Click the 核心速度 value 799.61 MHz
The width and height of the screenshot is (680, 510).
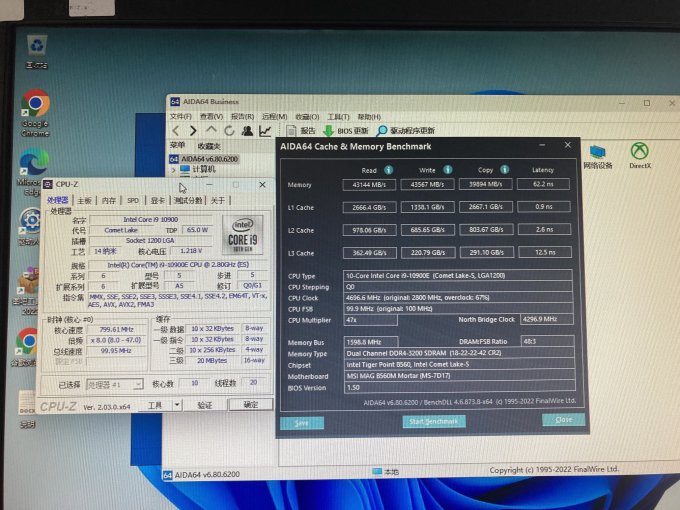tap(116, 330)
